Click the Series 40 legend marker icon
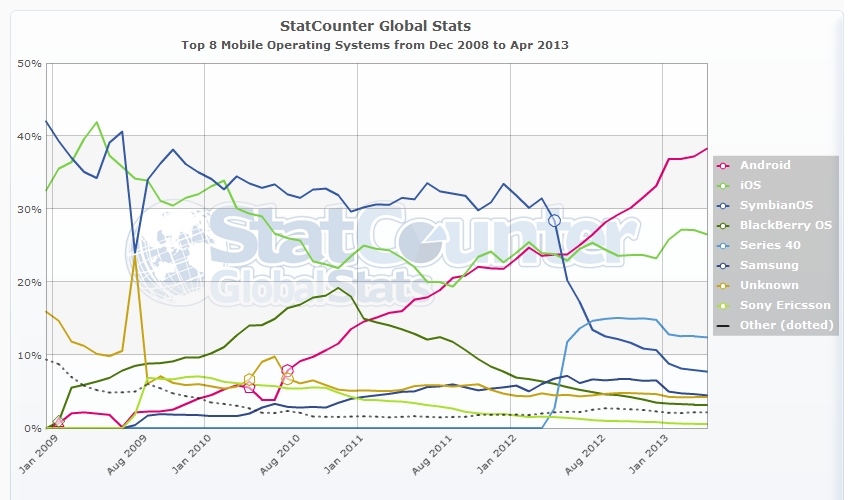Viewport: 854px width, 500px height. coord(722,245)
